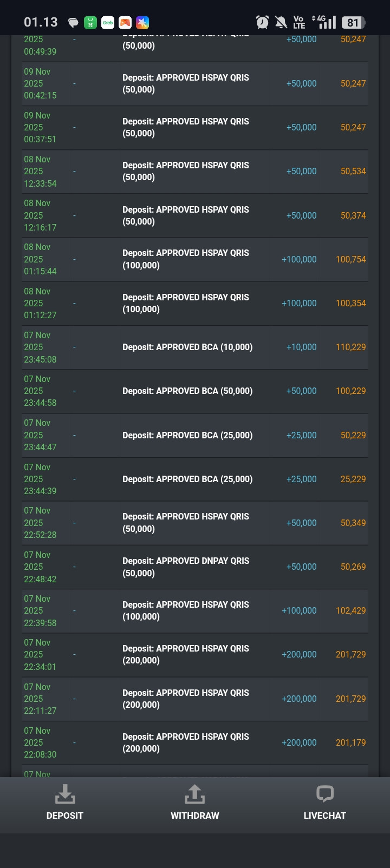Tap the game controller notification icon

click(x=125, y=22)
